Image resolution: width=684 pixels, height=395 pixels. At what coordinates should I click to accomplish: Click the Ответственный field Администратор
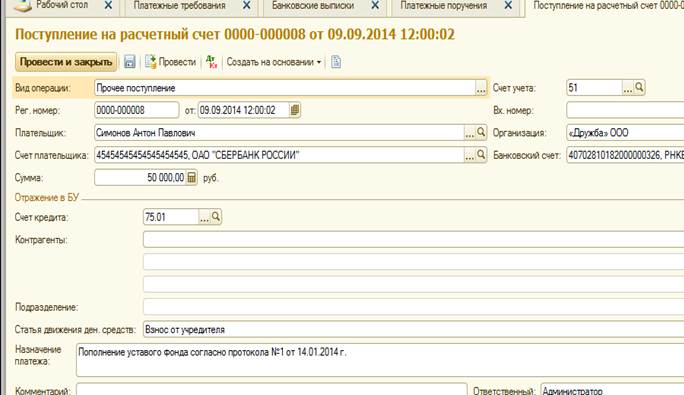tap(612, 390)
